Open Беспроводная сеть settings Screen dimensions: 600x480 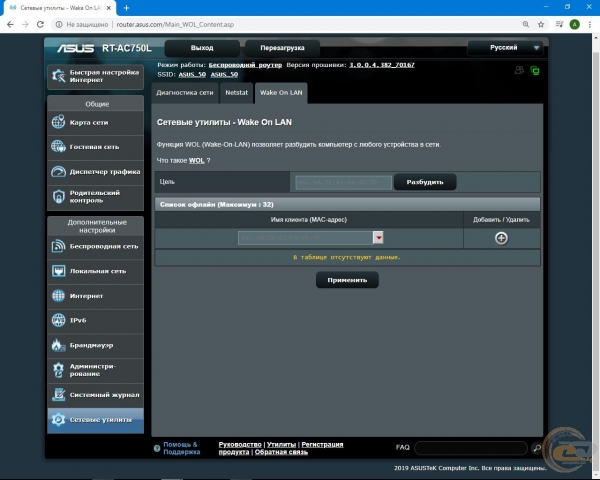(95, 246)
